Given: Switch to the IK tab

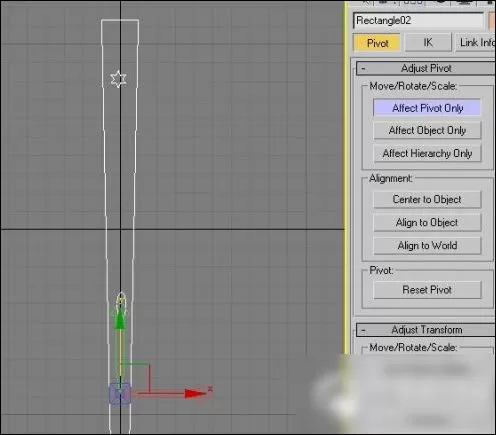Looking at the screenshot, I should click(x=428, y=42).
